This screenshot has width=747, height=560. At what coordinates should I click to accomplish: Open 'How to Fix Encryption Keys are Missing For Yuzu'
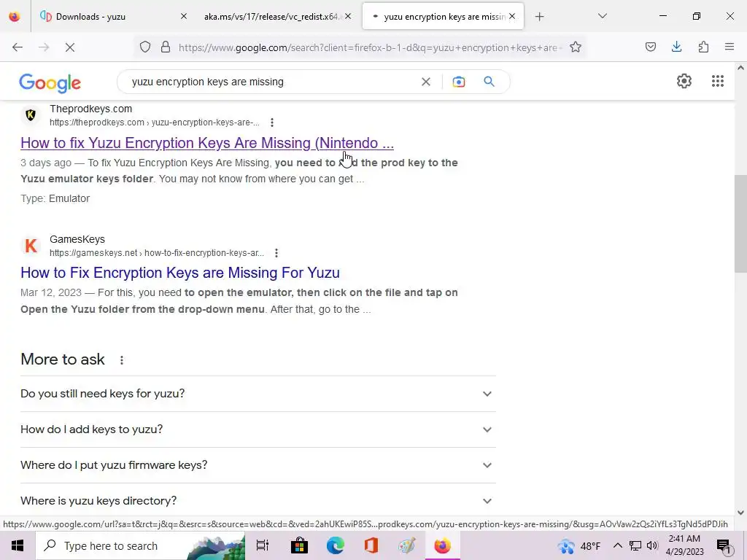point(180,273)
